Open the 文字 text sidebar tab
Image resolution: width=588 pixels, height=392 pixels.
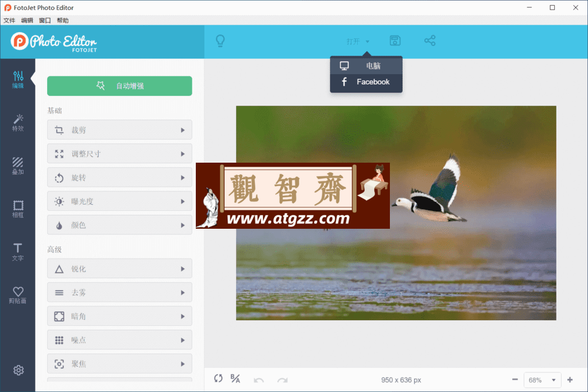click(18, 252)
